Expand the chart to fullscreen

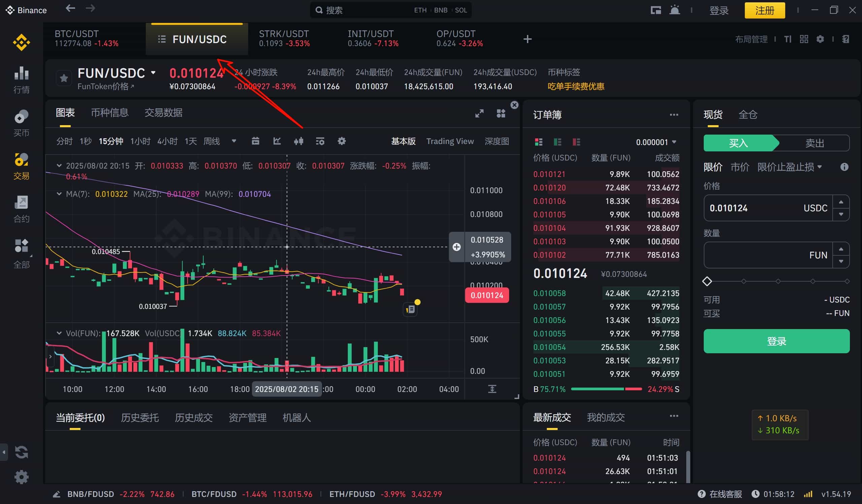(479, 113)
